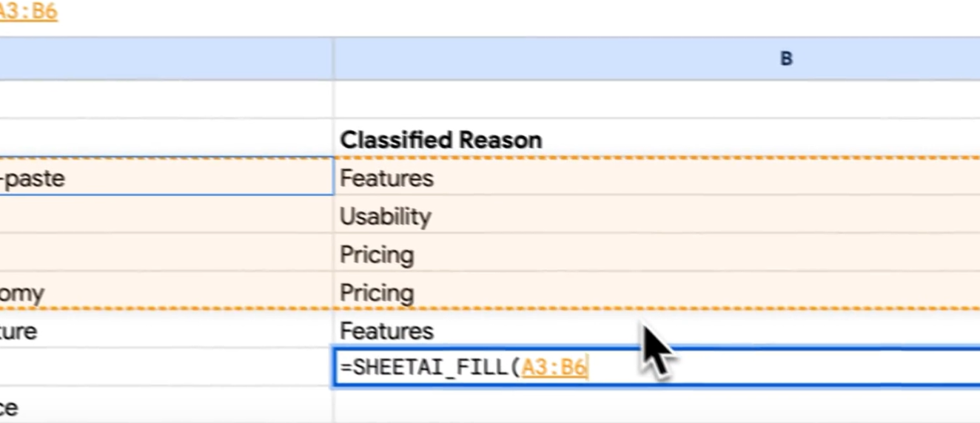980x423 pixels.
Task: Select the Features cell under Classified Reason
Action: coord(386,178)
